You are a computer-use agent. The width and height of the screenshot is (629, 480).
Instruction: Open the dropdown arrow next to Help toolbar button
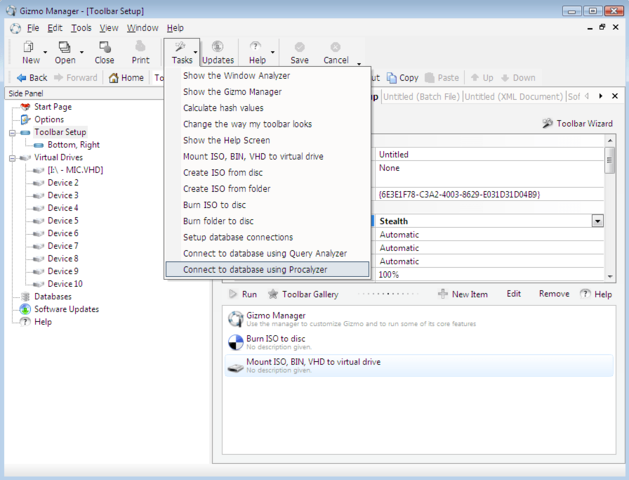[x=273, y=52]
